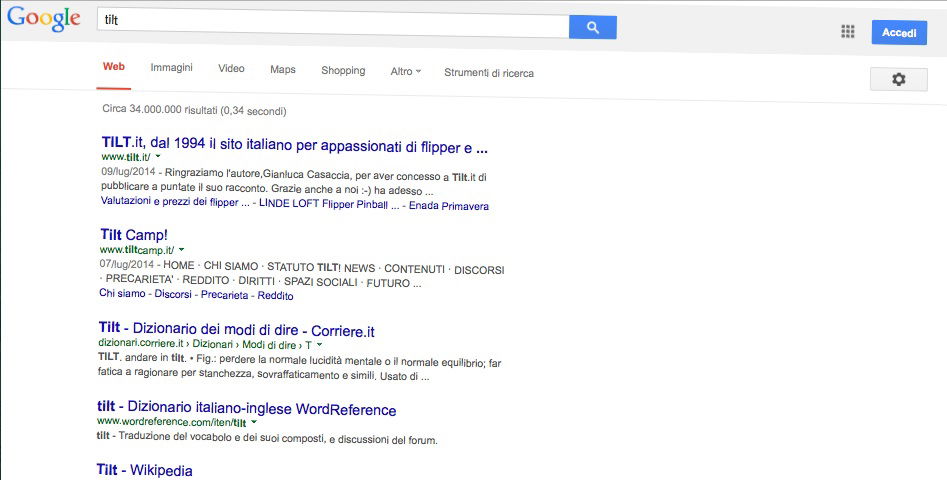Click the green URL www.tiltcamp.it/
Viewport: 947px width, 480px height.
pyautogui.click(x=137, y=249)
